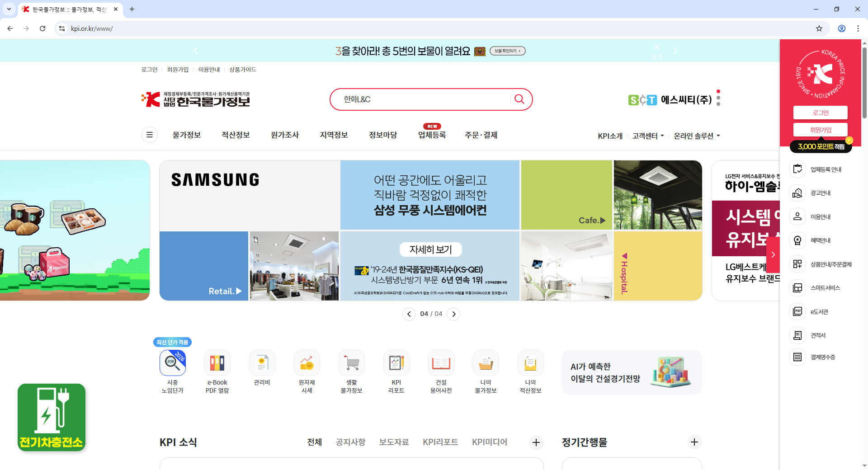Click the 결제영수증 sidebar icon

point(797,357)
